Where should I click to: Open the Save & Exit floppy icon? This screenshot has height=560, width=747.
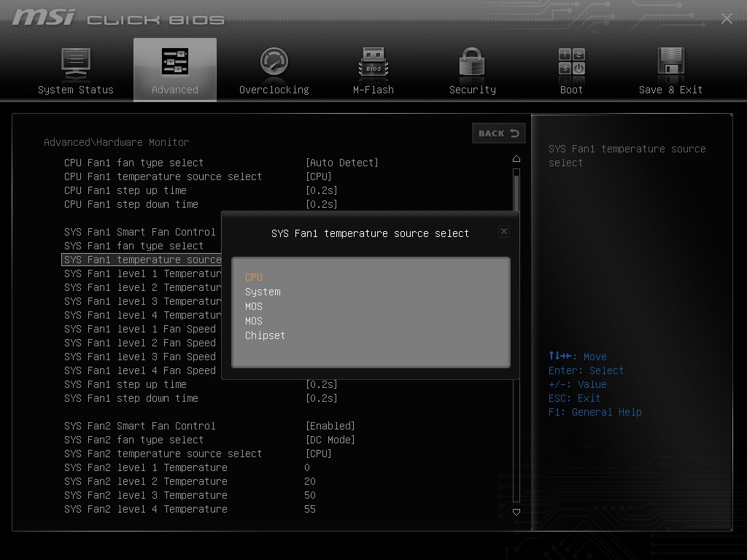pyautogui.click(x=671, y=61)
